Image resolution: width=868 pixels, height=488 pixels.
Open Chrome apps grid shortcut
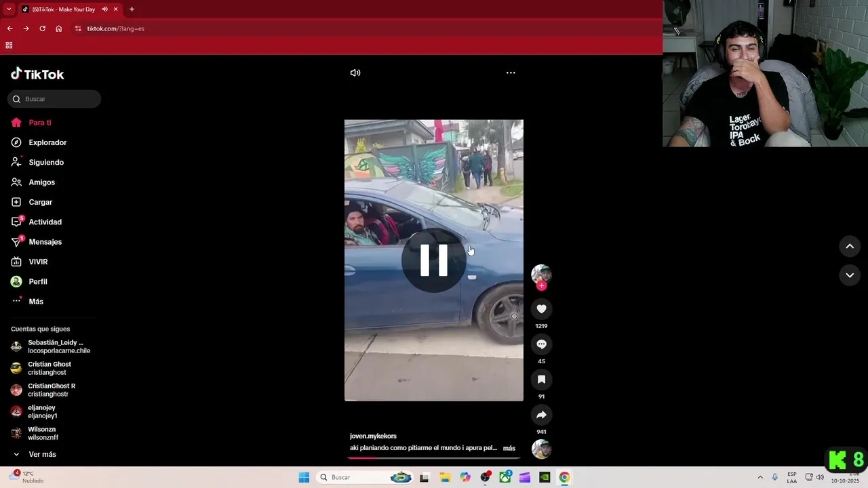pos(9,45)
